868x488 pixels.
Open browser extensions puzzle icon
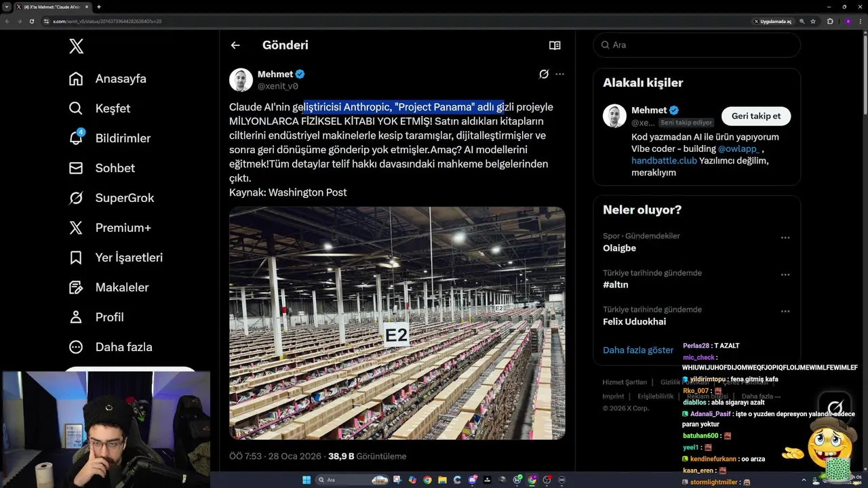[x=830, y=21]
